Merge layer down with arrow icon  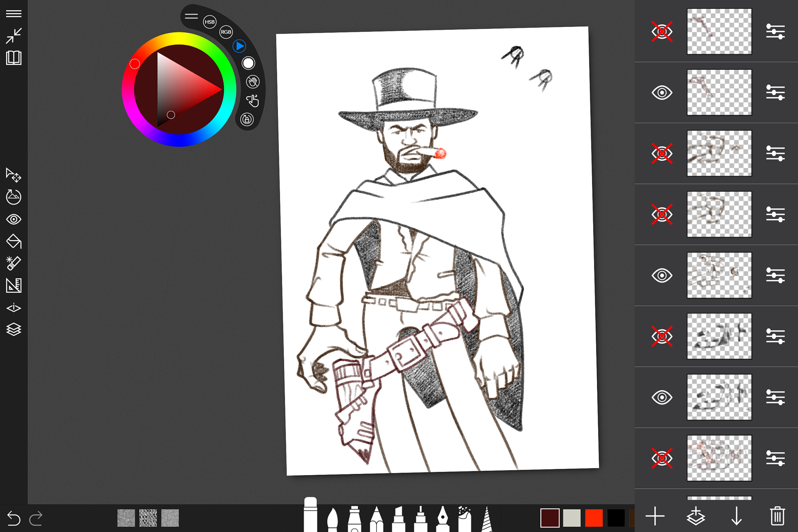tap(736, 516)
